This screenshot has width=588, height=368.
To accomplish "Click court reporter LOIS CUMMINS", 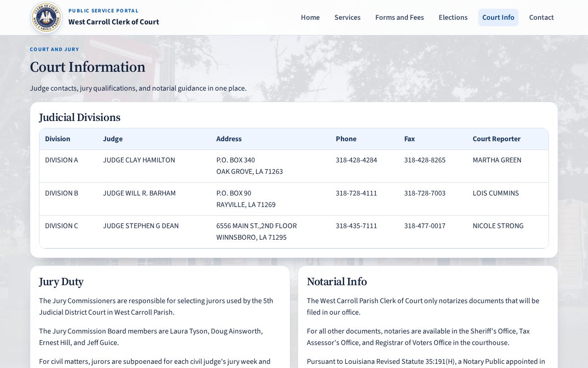I will [496, 193].
